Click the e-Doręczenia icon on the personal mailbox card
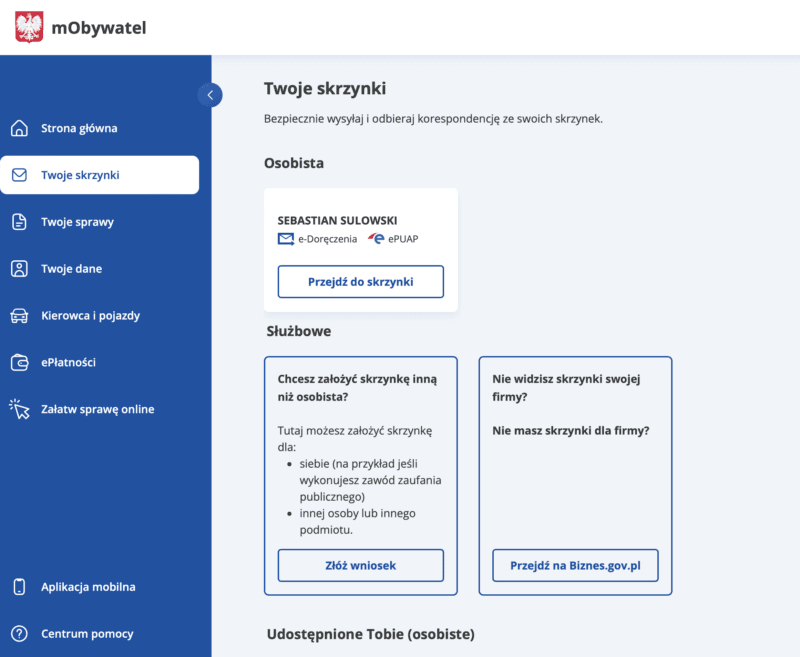This screenshot has width=800, height=657. 286,239
